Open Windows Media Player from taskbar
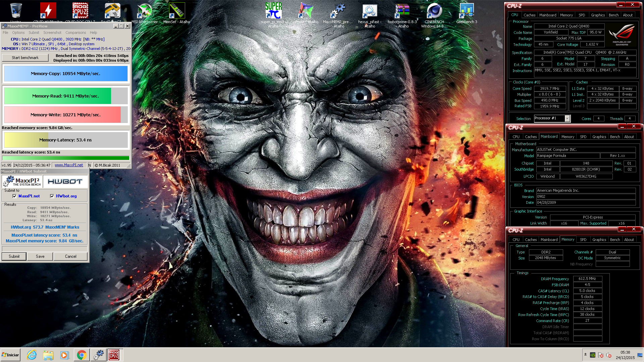The height and width of the screenshot is (362, 644). click(64, 355)
